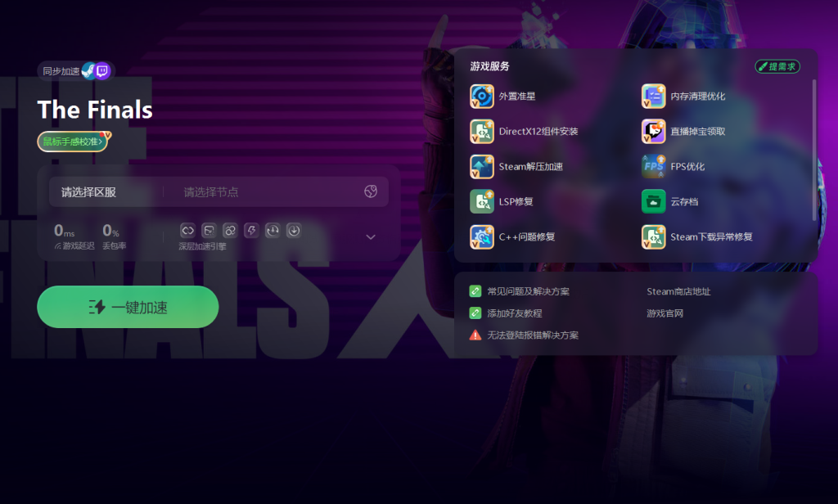Click the green 一键加速 button
This screenshot has width=838, height=504.
tap(128, 307)
